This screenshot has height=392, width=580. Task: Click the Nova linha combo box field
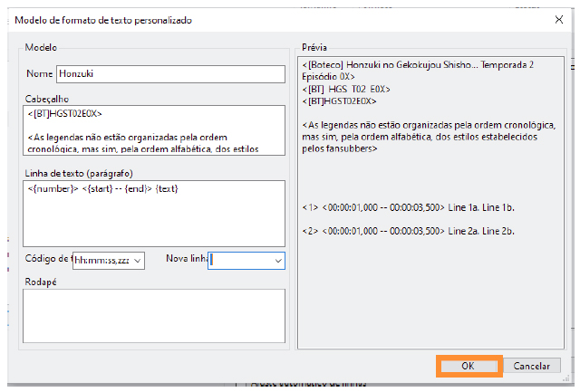coord(239,261)
